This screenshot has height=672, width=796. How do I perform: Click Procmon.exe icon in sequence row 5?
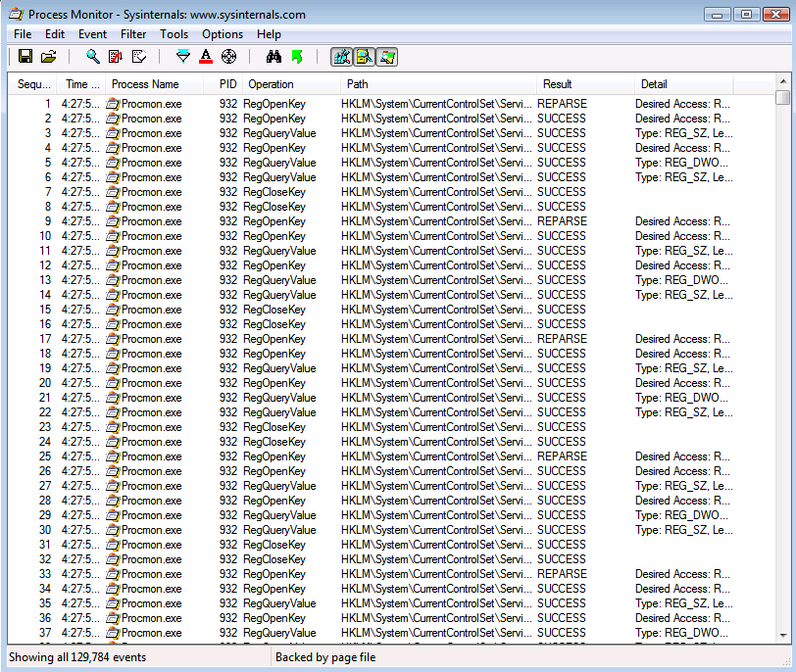click(113, 163)
